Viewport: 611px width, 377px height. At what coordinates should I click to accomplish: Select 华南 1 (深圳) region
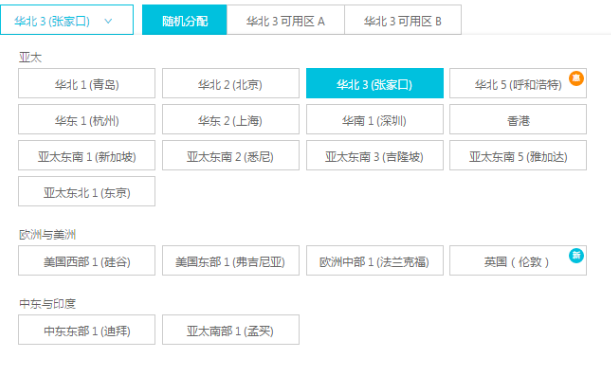(x=375, y=119)
